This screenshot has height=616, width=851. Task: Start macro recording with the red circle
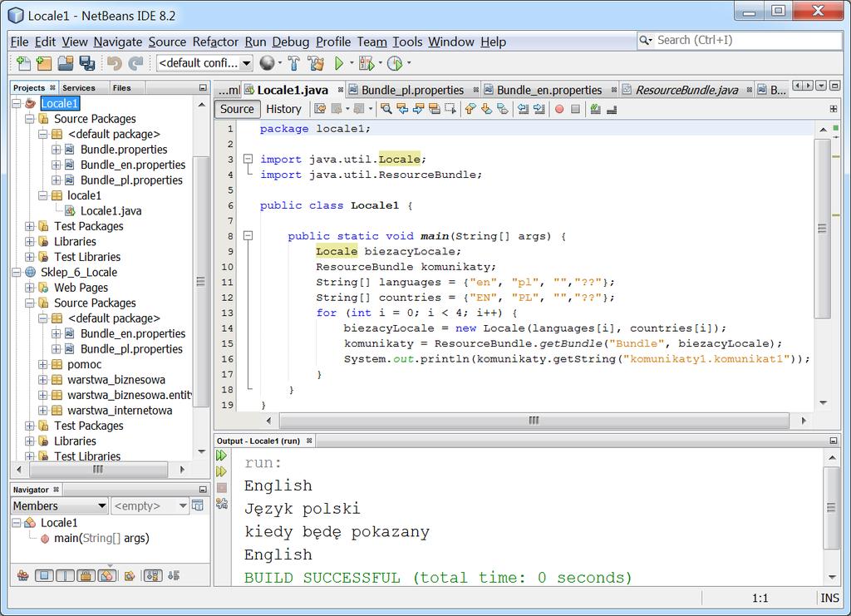559,109
